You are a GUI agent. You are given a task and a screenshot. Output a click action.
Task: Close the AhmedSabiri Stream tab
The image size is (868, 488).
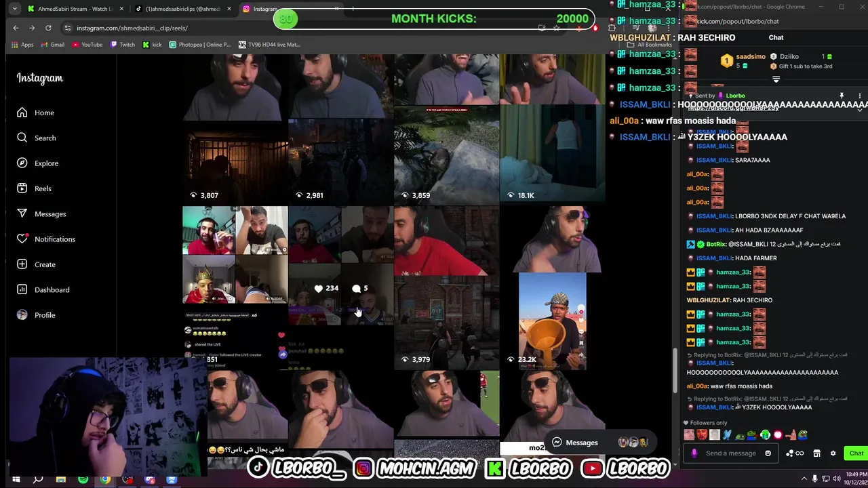pos(121,9)
